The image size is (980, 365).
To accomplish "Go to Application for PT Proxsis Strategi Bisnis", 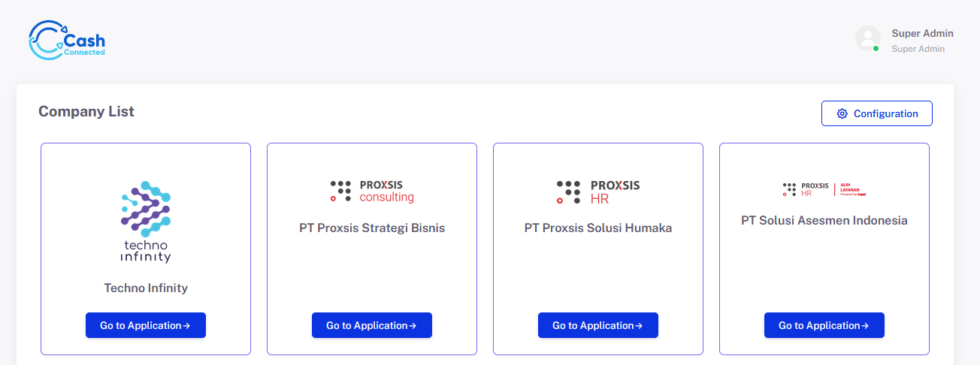I will [x=372, y=325].
